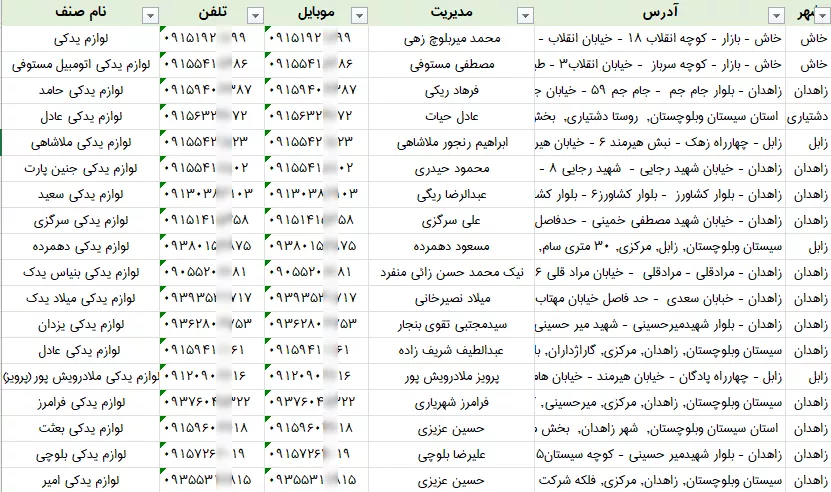The width and height of the screenshot is (831, 492).
Task: Select the cell پرویز ملادرویش پور
Action: click(452, 376)
